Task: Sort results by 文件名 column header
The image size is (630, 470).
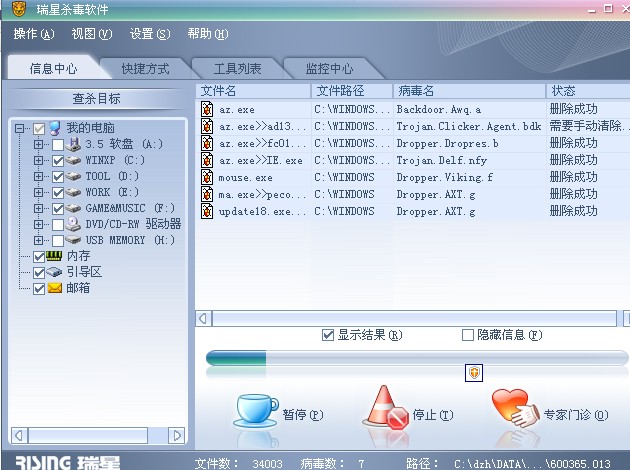Action: point(253,91)
